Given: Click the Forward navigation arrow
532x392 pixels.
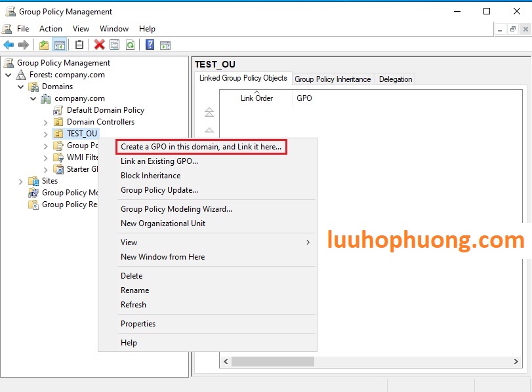Looking at the screenshot, I should tap(23, 44).
